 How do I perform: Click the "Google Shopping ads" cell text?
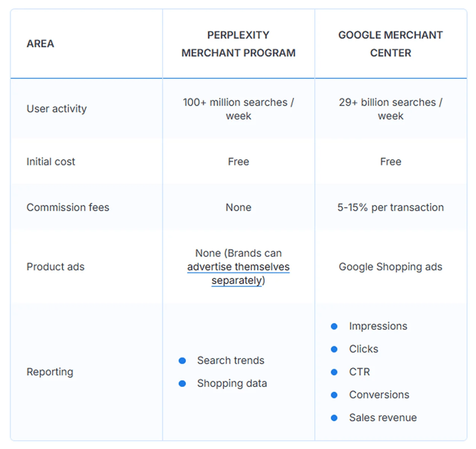click(390, 267)
